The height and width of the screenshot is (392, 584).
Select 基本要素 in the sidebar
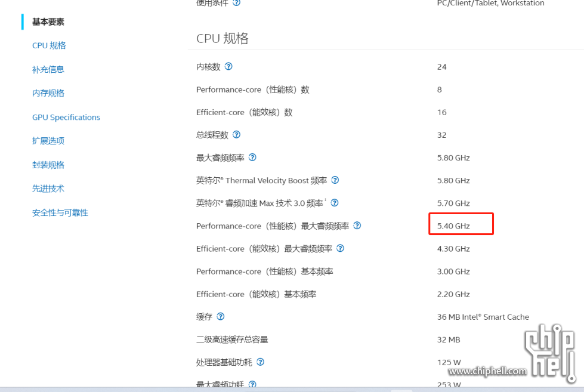click(48, 21)
